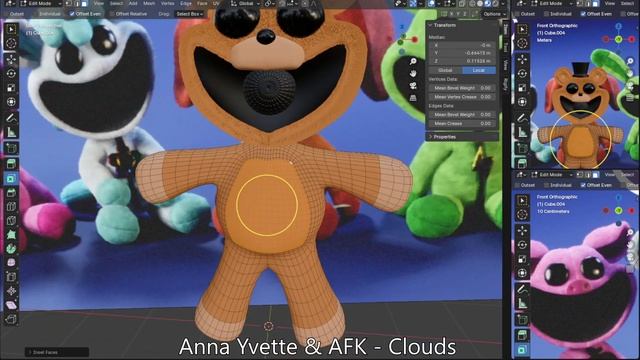The height and width of the screenshot is (360, 640).
Task: Select the Rip Region tool in main viewport
Action: (x=11, y=319)
